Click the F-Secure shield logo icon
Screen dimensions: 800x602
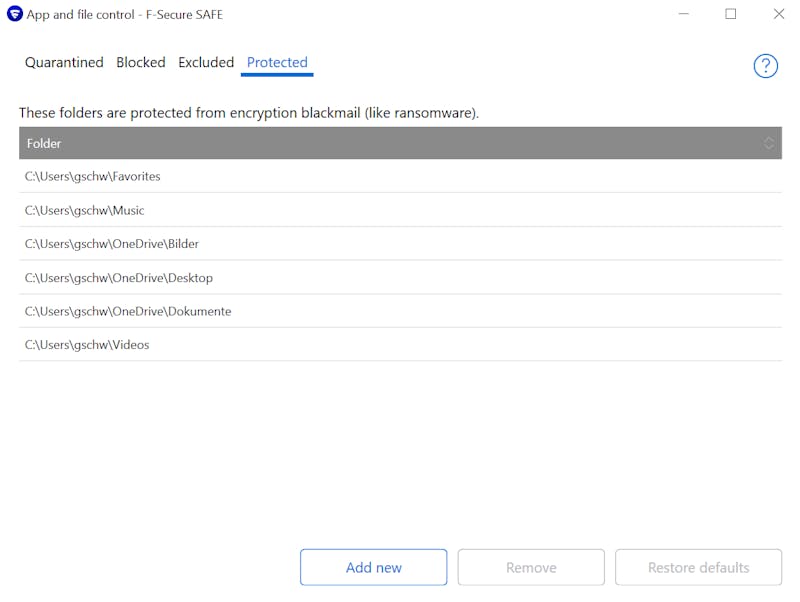pyautogui.click(x=15, y=14)
